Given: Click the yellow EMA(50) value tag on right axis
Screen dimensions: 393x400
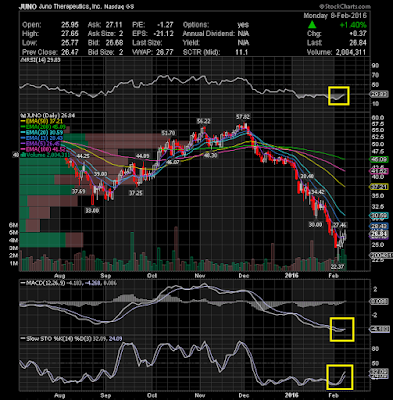Looking at the screenshot, I should click(x=379, y=187).
